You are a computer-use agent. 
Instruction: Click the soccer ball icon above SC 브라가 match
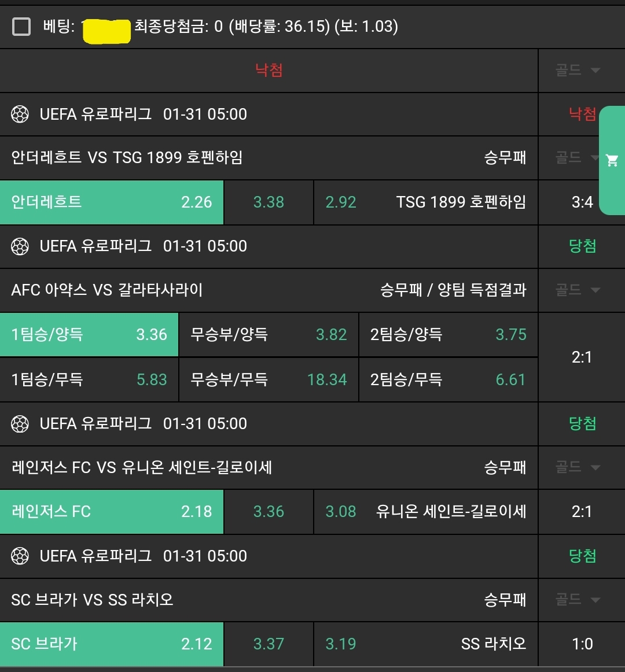20,556
